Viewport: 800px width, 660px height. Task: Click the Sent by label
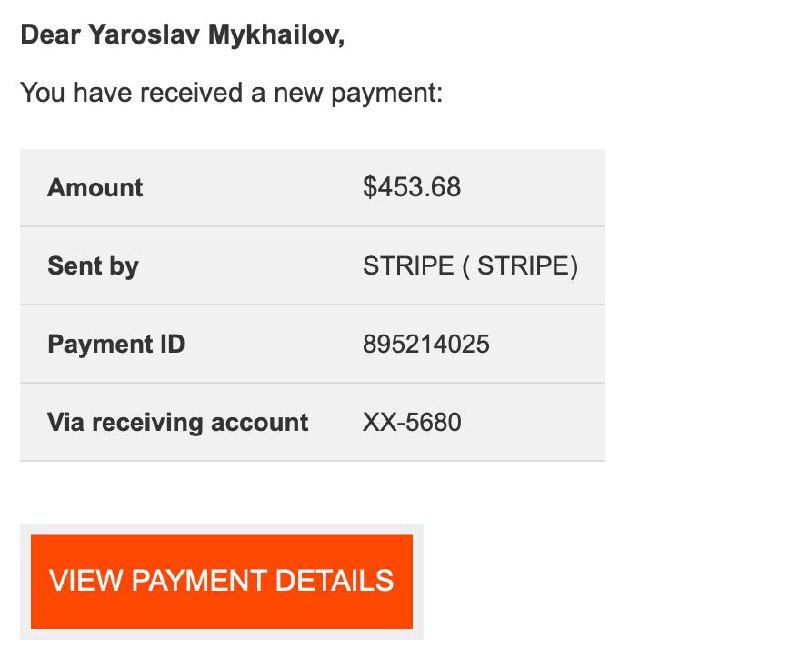[x=92, y=266]
